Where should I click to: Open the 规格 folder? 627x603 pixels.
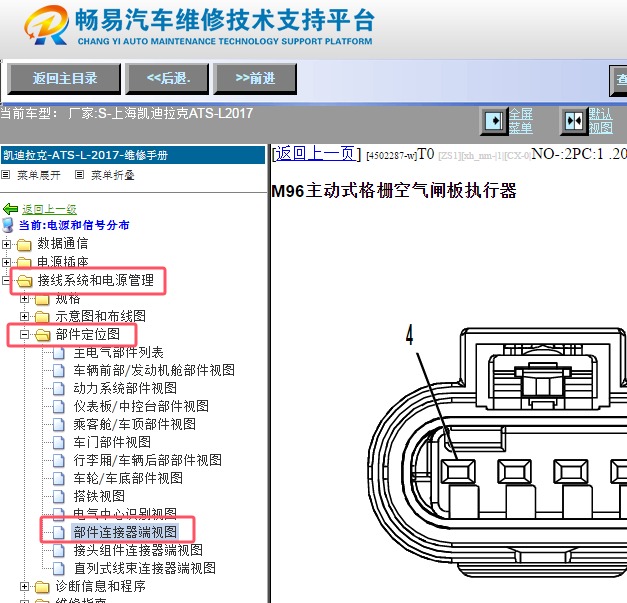coord(68,298)
